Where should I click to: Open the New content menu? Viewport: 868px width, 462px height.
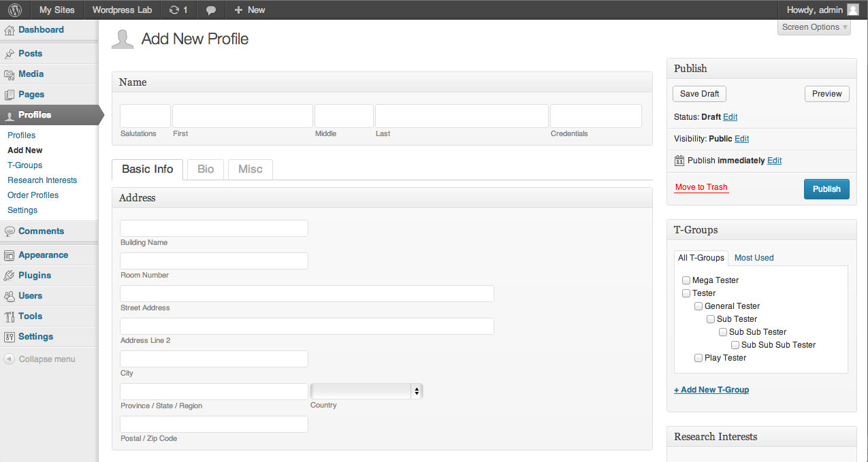pyautogui.click(x=249, y=10)
